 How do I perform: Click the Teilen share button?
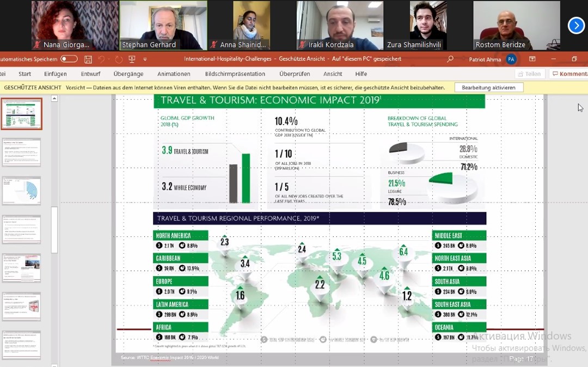coord(529,74)
